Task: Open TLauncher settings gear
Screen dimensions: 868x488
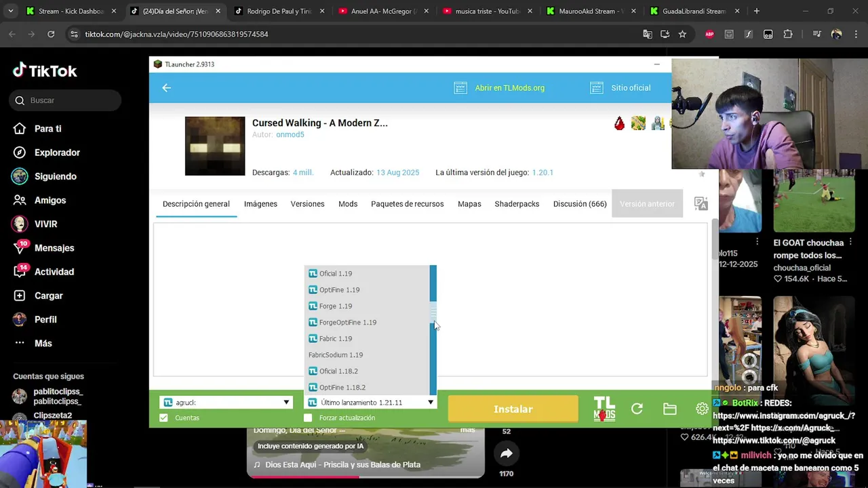Action: point(702,409)
